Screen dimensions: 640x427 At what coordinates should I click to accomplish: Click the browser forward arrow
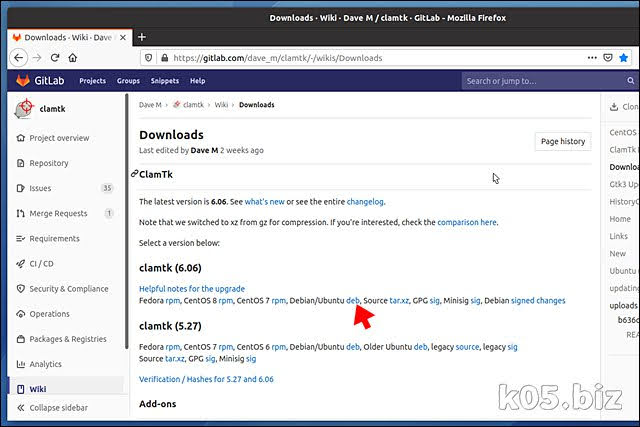point(37,58)
